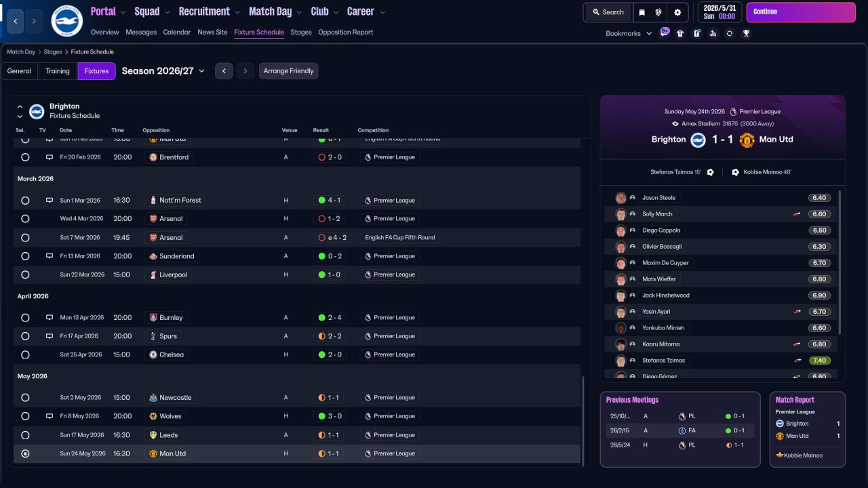Screen dimensions: 868x488
Task: Open the Recruitment menu dropdown
Action: pos(210,12)
